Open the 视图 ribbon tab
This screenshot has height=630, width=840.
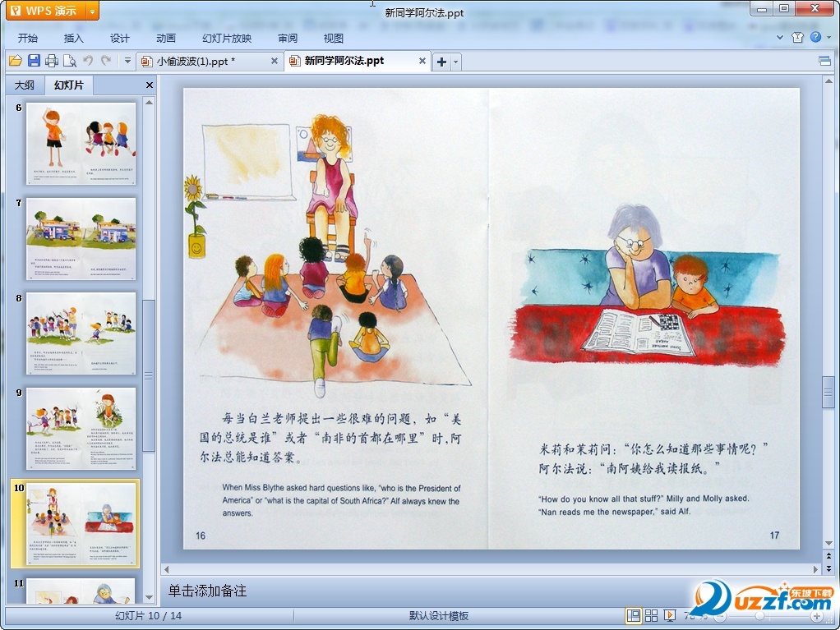333,38
